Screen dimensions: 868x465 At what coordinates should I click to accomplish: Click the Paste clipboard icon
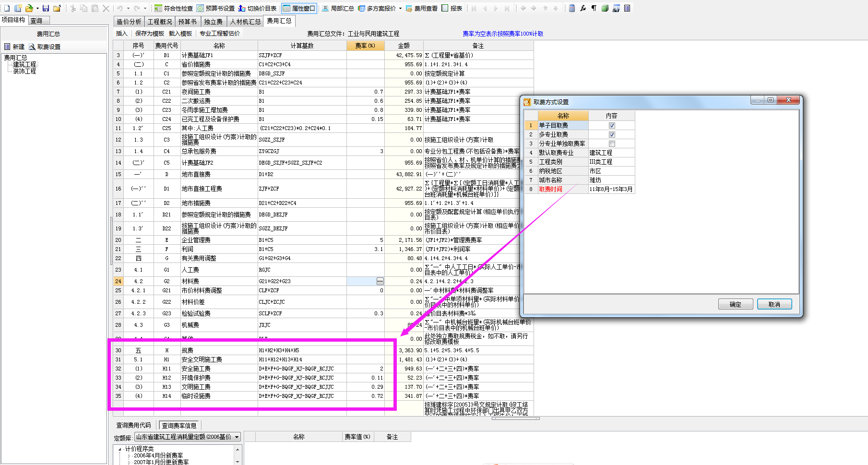[x=95, y=8]
